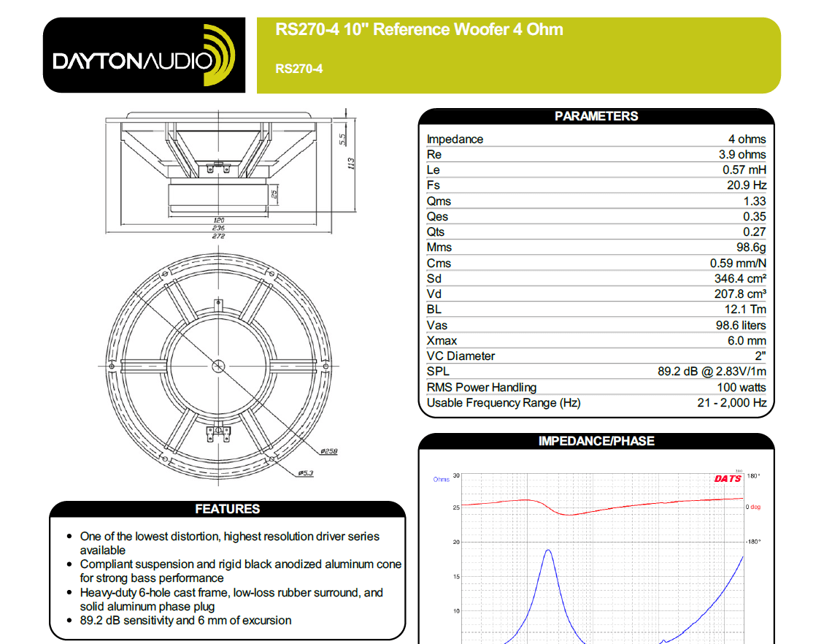Screen dimensions: 824x644
Task: Click the '0 deg' phase axis label
Action: point(753,507)
